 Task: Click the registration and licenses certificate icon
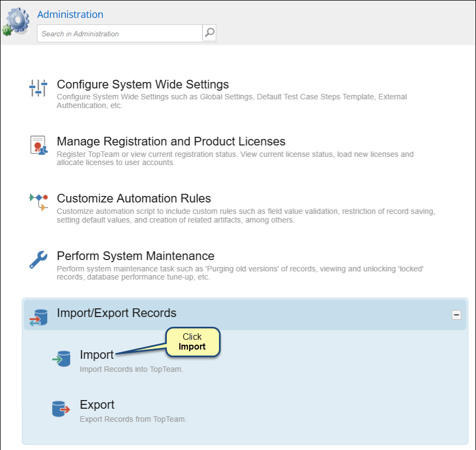(x=39, y=145)
